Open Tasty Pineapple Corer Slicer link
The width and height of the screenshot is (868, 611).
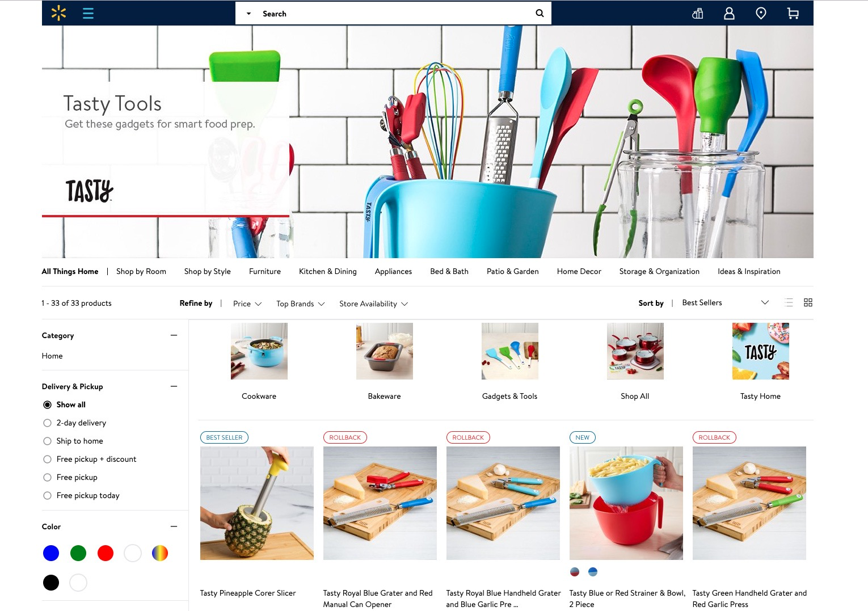(x=248, y=593)
